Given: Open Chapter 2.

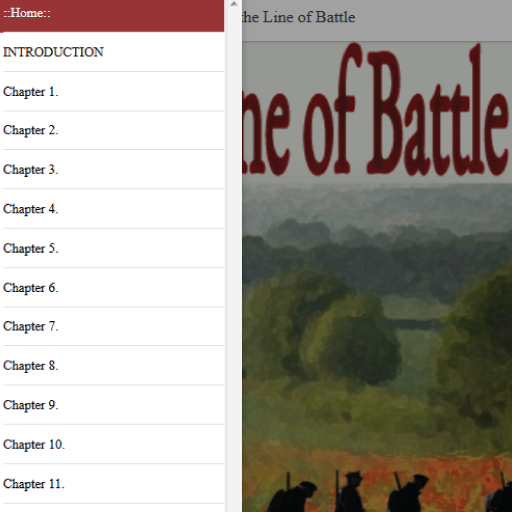Looking at the screenshot, I should point(113,130).
